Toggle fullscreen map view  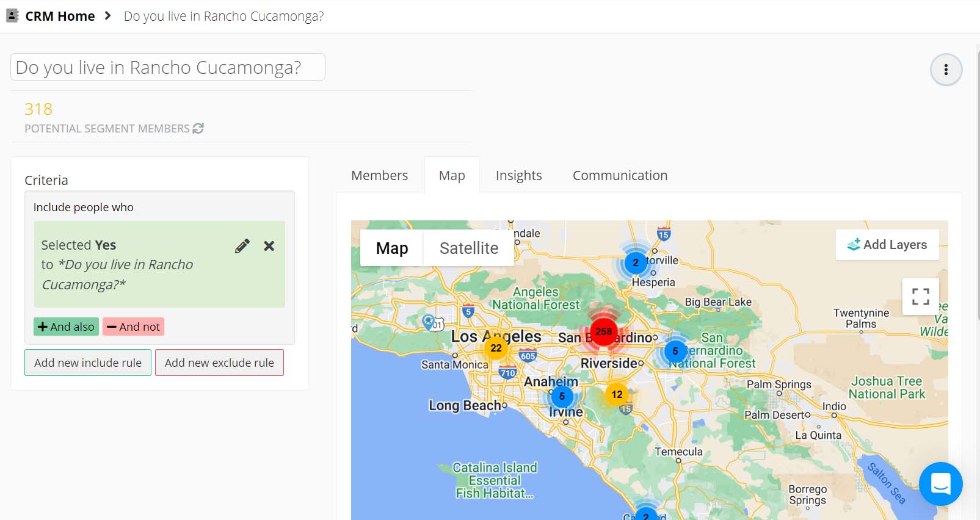(920, 297)
